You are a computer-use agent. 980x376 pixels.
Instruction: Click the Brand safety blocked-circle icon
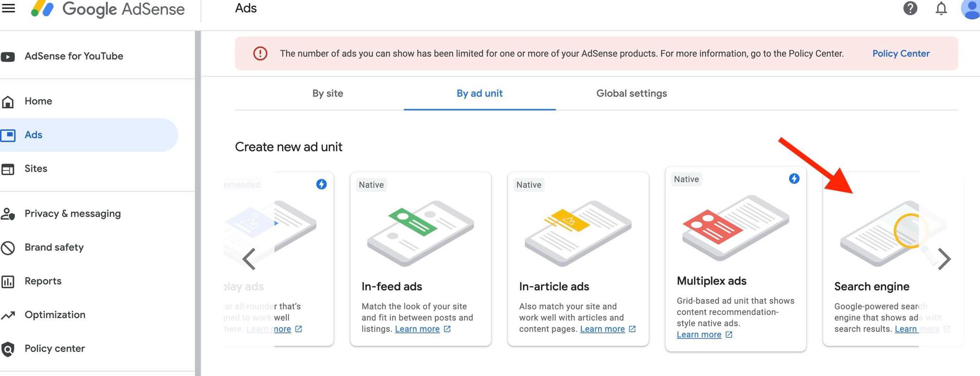tap(8, 248)
